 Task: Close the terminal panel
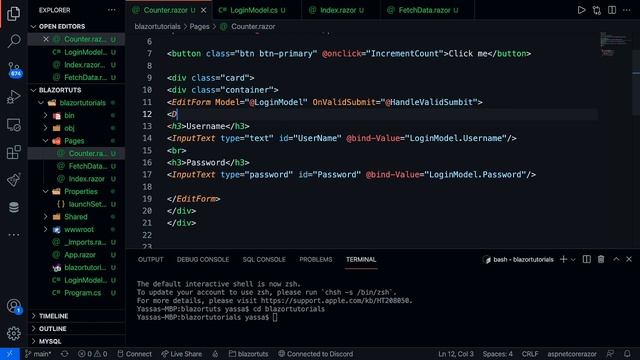(629, 259)
